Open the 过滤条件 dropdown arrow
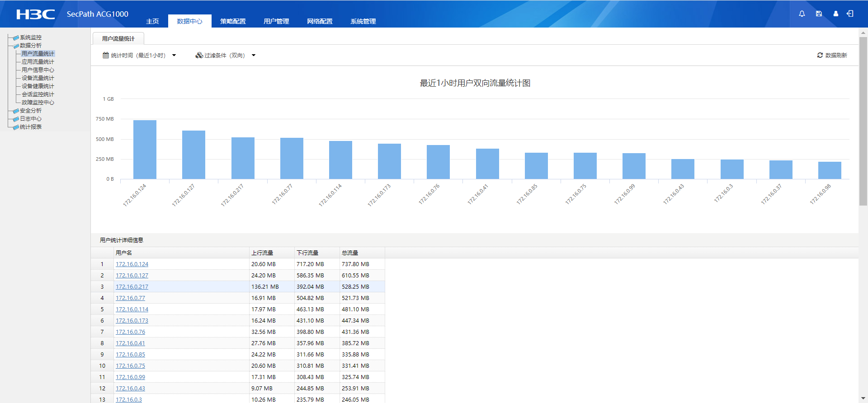Screen dimensions: 868x403 (254, 55)
